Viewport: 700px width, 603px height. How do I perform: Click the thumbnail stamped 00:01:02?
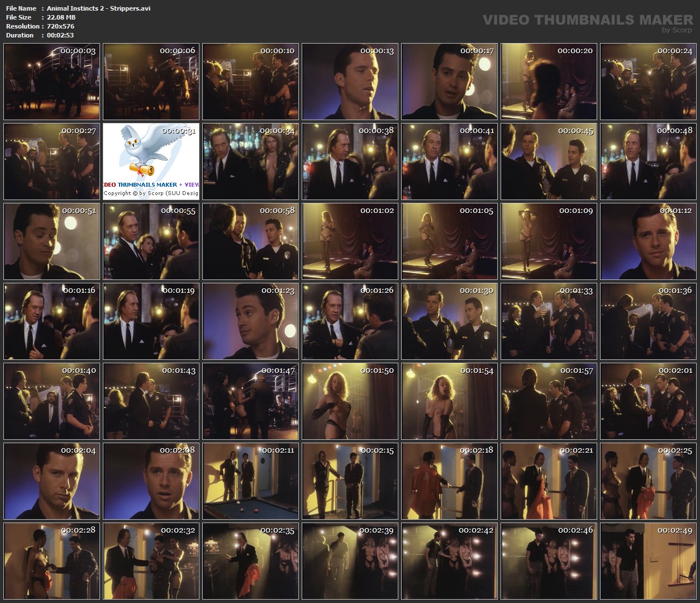[350, 241]
